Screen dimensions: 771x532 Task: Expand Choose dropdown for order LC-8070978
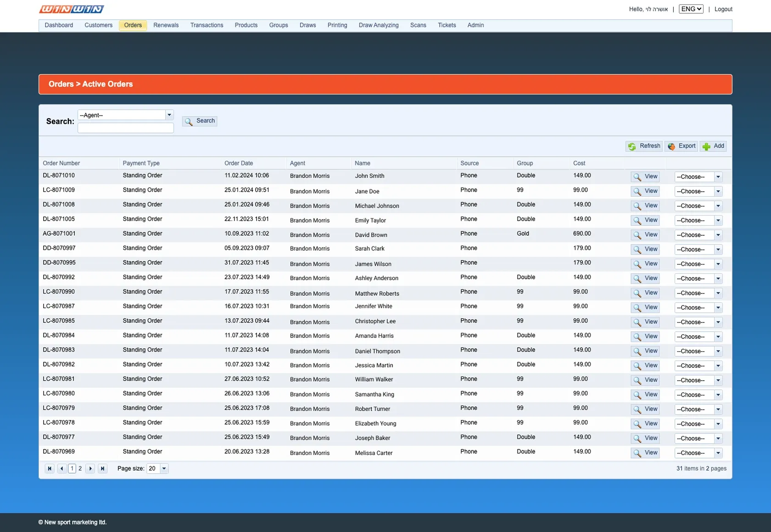click(x=718, y=424)
